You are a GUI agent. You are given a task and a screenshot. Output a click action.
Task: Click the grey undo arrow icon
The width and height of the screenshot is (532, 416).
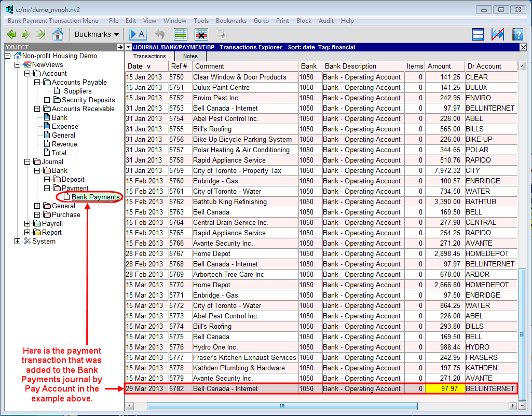pos(160,34)
